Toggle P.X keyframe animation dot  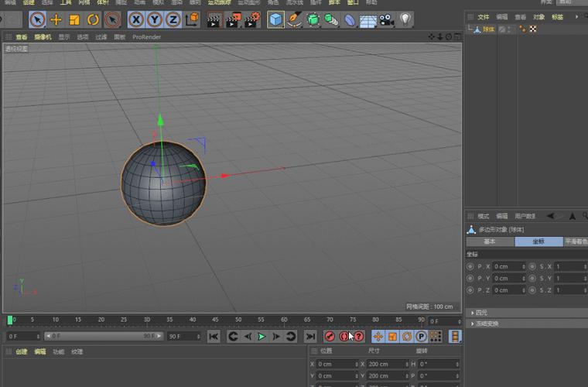[x=470, y=266]
